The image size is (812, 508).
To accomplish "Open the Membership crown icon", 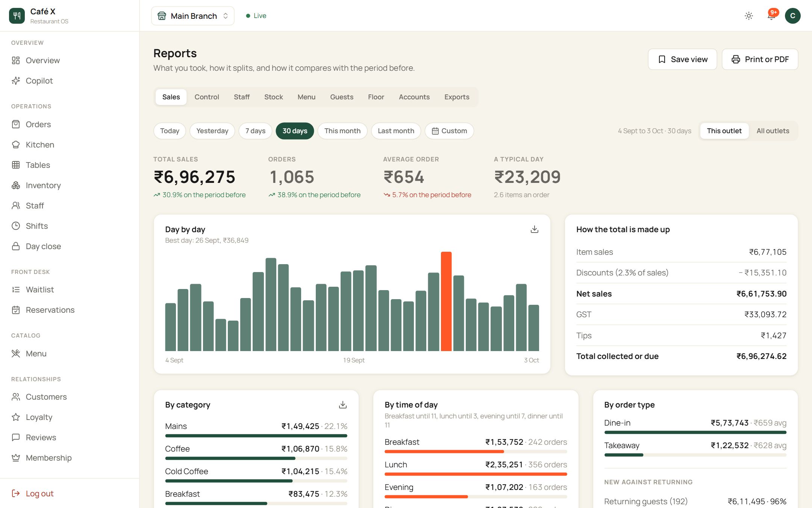I will [x=16, y=458].
